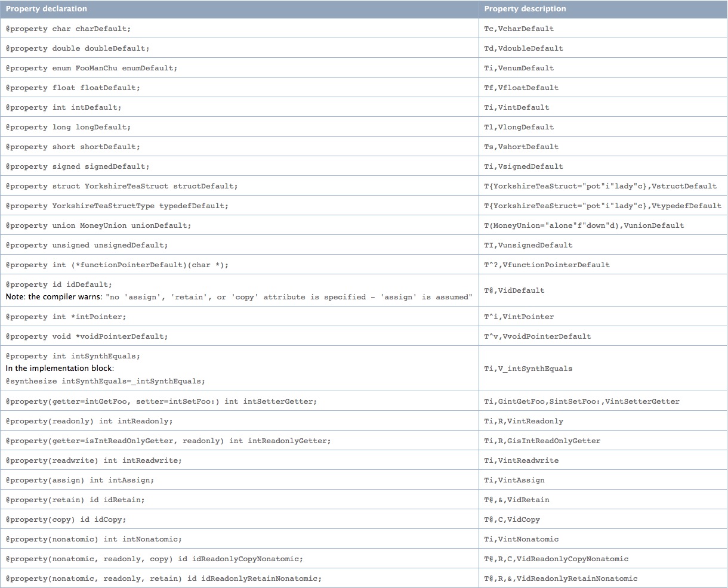Select the 'Ts,VshortDefault' description
The image size is (728, 588).
[x=521, y=147]
